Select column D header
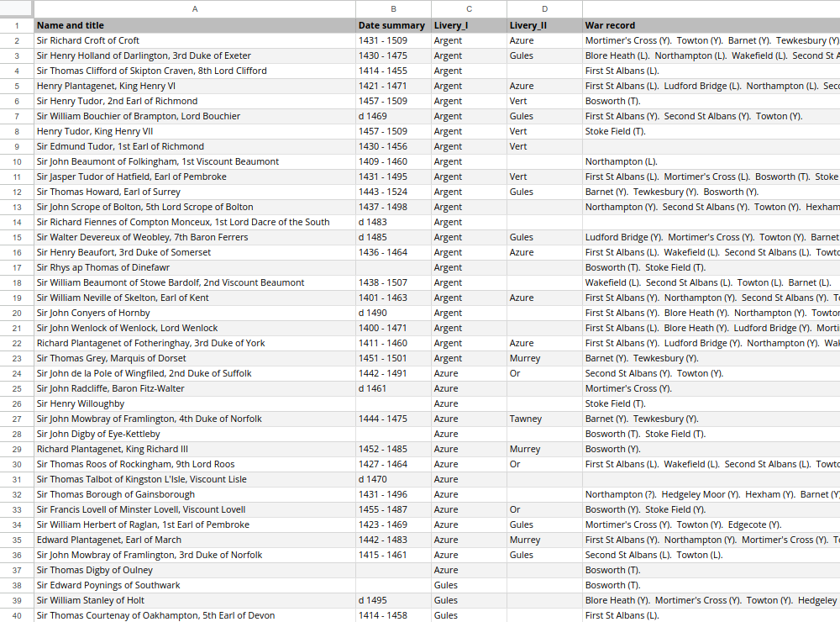840x622 pixels. point(544,8)
